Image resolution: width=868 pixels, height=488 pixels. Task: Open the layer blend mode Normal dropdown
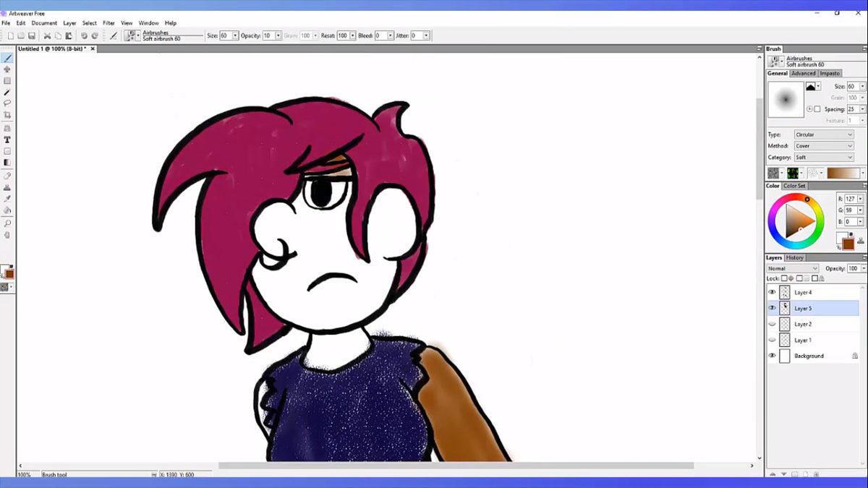pyautogui.click(x=793, y=268)
